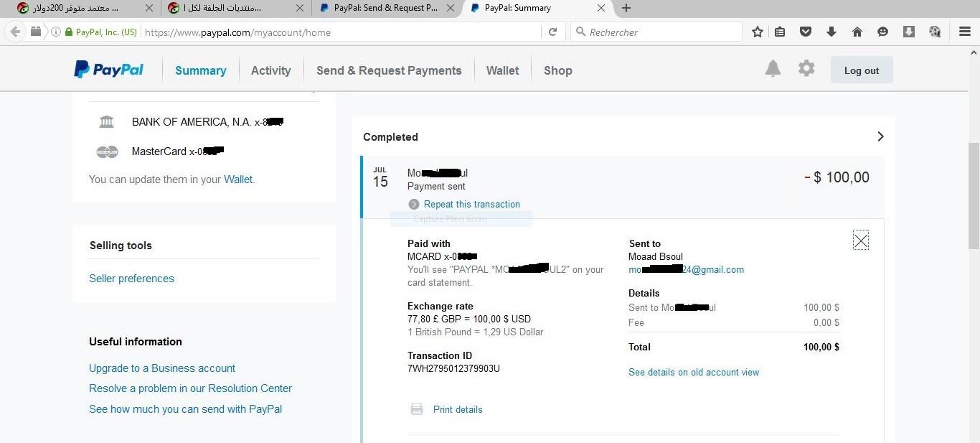Click the Completed heading

click(x=390, y=137)
